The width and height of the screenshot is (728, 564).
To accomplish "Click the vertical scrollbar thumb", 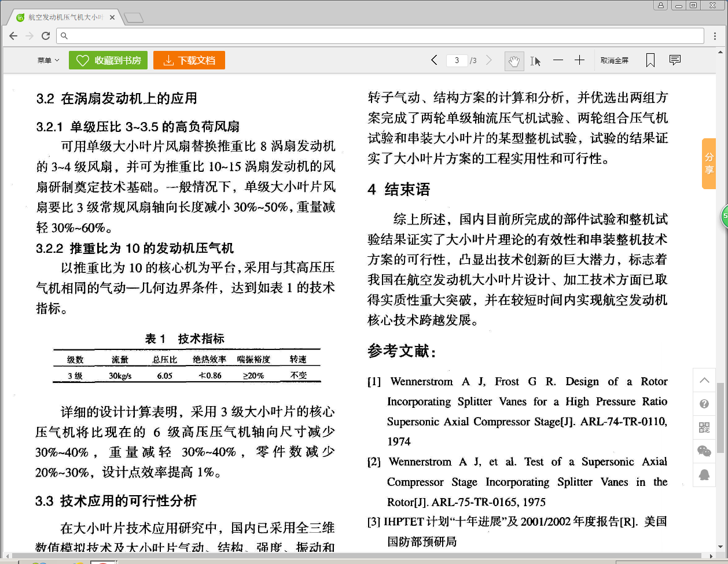I will tap(720, 418).
